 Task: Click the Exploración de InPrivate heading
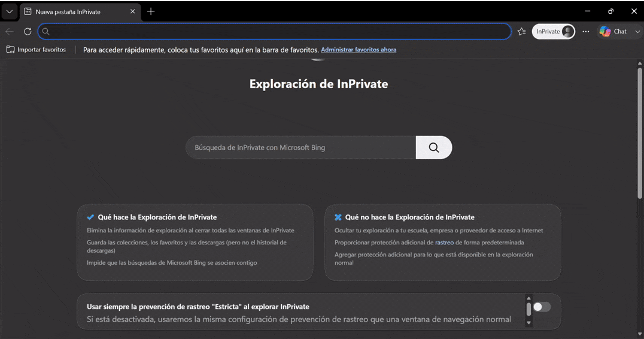tap(319, 84)
